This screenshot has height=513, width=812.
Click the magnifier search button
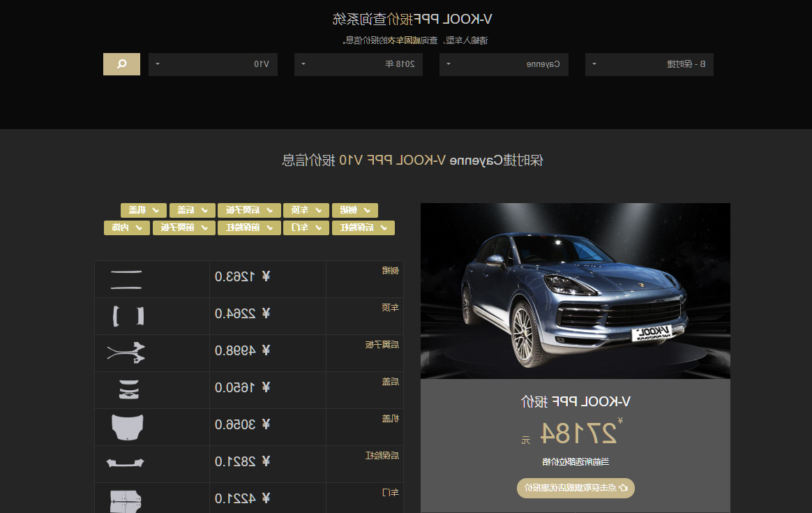click(x=121, y=64)
